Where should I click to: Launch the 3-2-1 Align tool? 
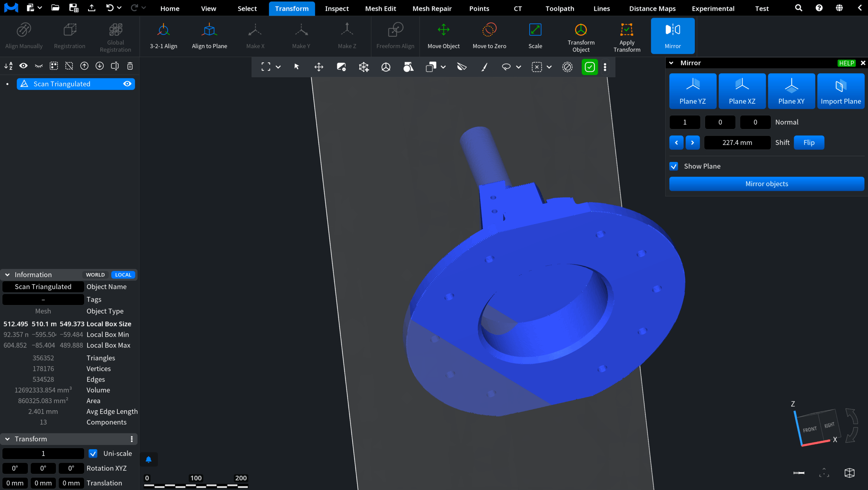click(x=163, y=36)
